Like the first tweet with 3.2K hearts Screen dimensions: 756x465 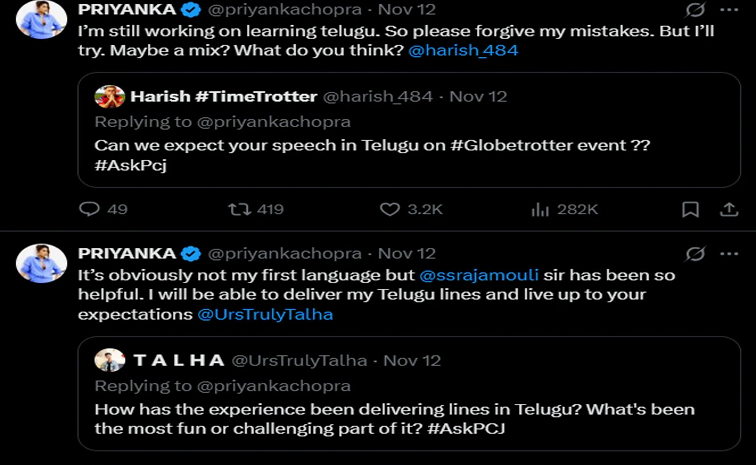[390, 209]
